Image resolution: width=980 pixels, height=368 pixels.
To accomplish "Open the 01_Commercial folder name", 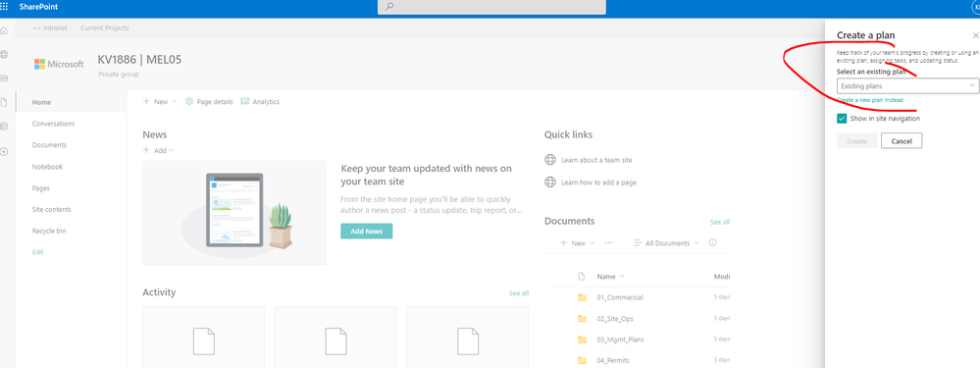I will point(619,297).
